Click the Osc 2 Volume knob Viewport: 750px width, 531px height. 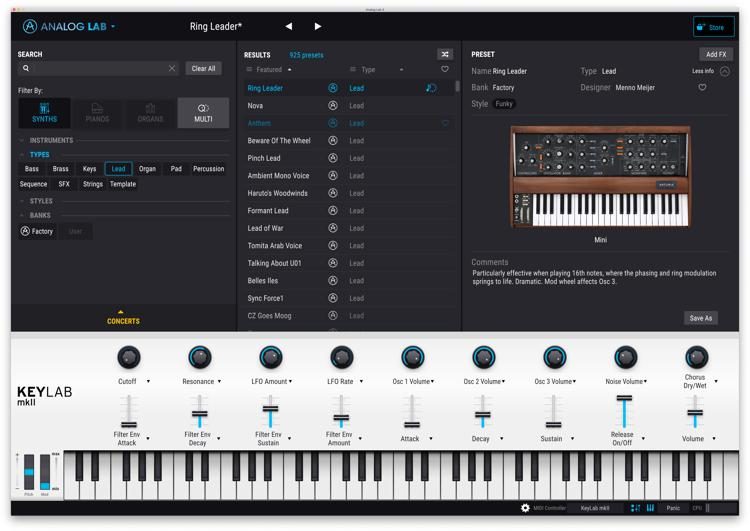[x=484, y=357]
